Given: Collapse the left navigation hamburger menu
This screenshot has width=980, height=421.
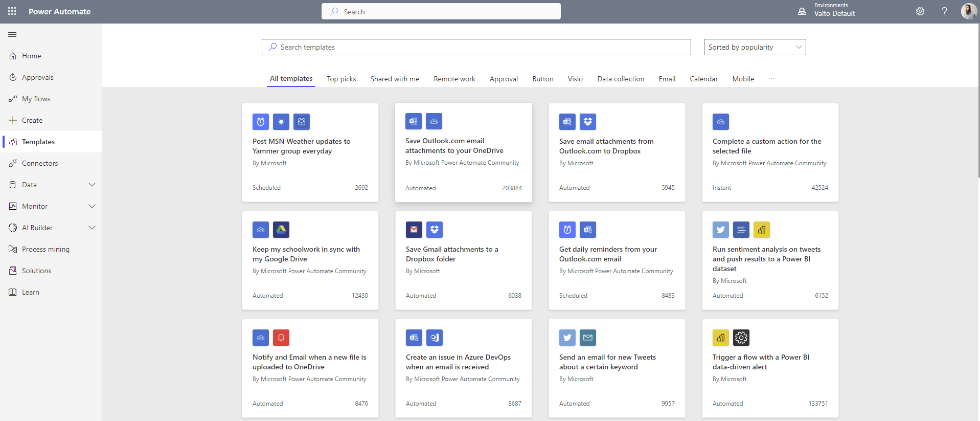Looking at the screenshot, I should click(x=12, y=34).
